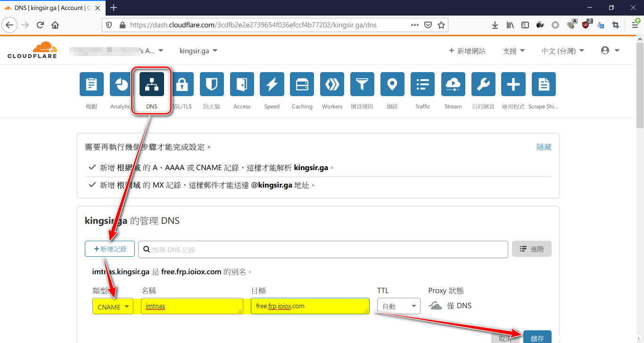Open the Caching drive icon
The image size is (644, 343).
[x=302, y=84]
